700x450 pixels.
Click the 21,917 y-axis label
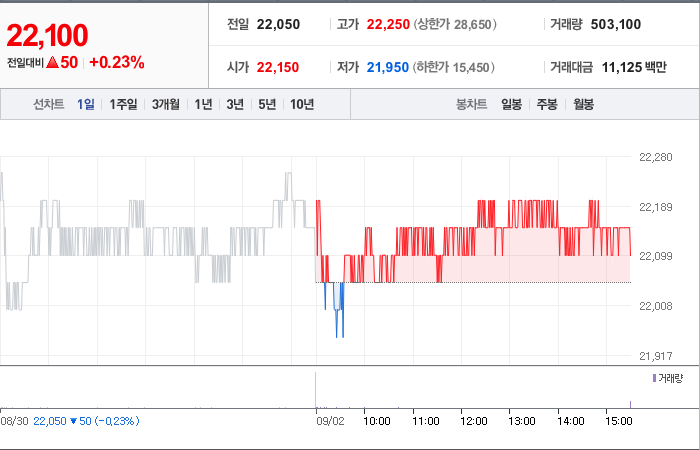pyautogui.click(x=656, y=356)
